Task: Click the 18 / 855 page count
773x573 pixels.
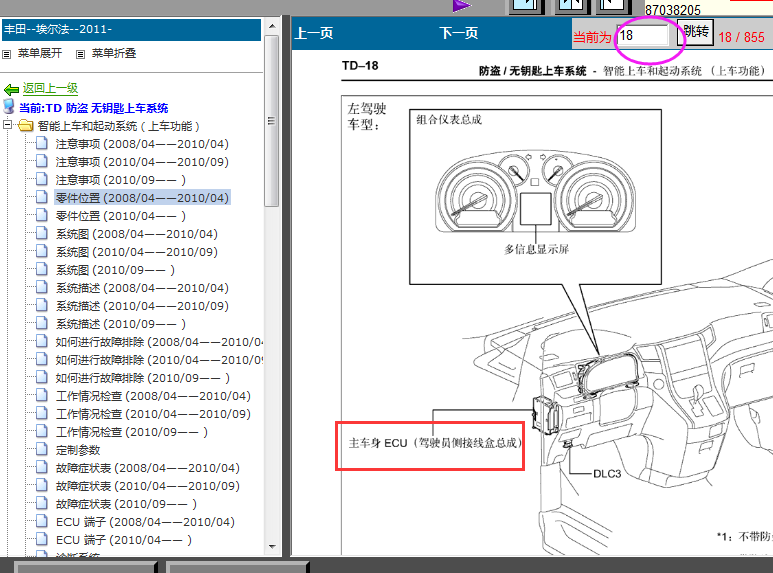Action: [x=741, y=37]
